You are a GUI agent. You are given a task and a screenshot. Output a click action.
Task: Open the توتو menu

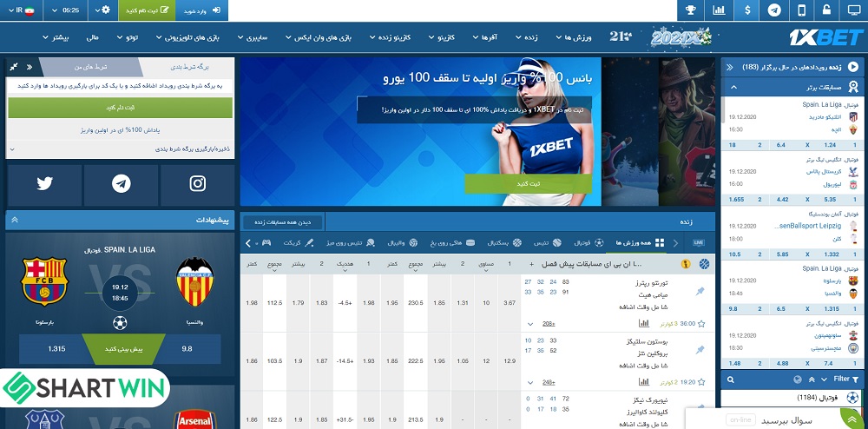point(128,37)
